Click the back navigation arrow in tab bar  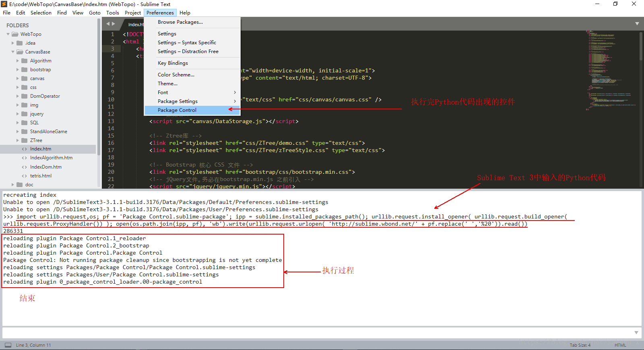[x=108, y=24]
